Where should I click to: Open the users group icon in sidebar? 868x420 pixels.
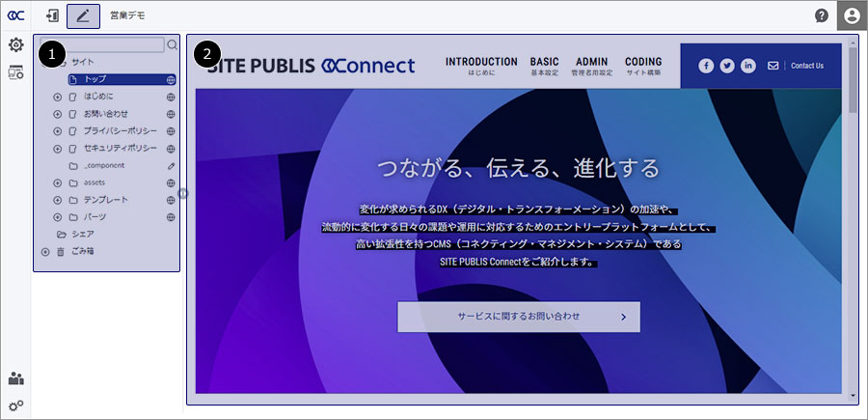(15, 378)
